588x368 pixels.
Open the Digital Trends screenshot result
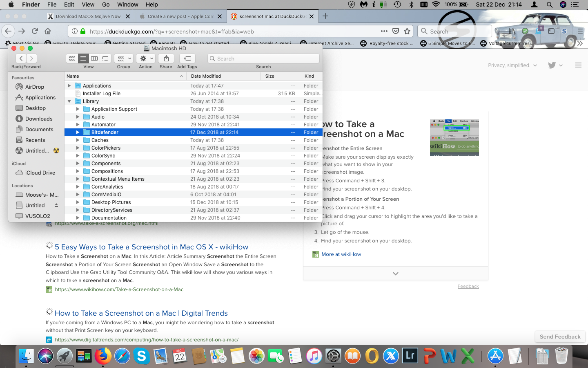[x=141, y=313]
